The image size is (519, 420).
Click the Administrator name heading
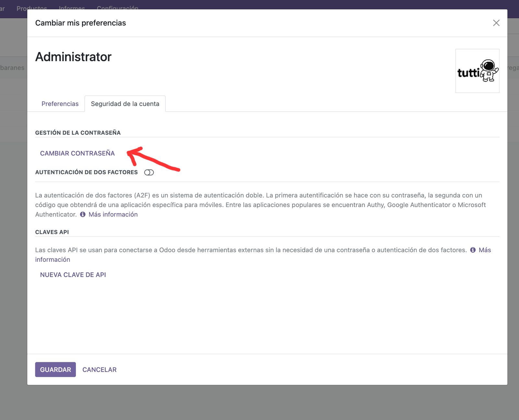pyautogui.click(x=73, y=57)
